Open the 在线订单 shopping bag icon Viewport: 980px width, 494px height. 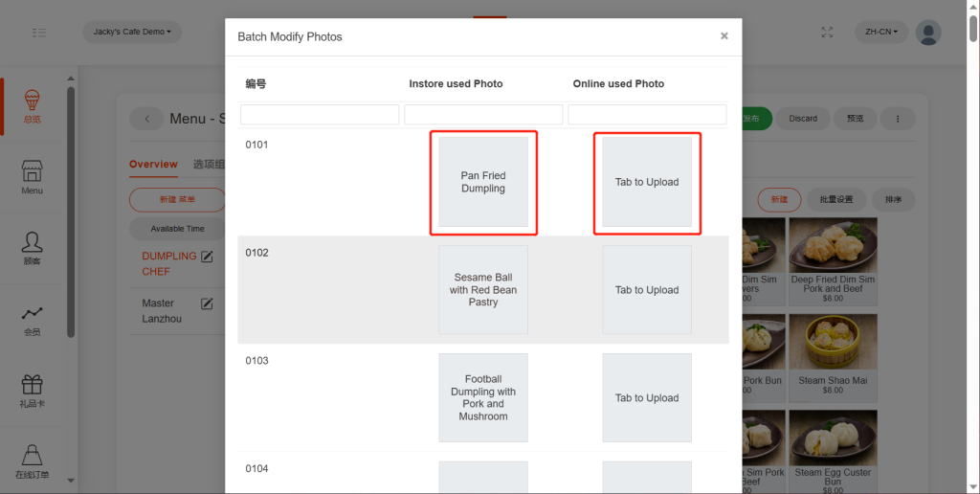32,455
